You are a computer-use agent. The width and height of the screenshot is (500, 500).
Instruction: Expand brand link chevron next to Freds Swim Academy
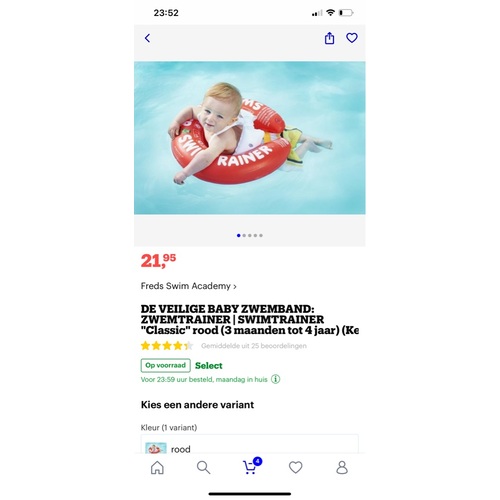click(x=235, y=287)
